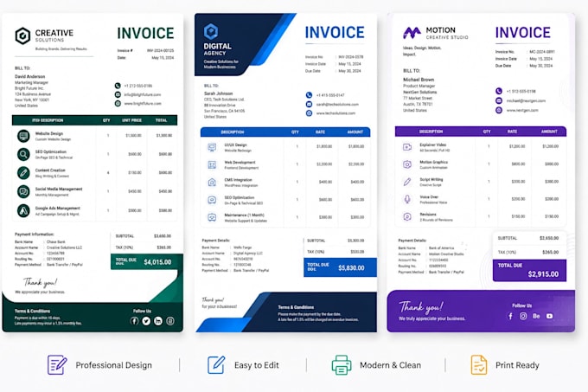Image resolution: width=588 pixels, height=392 pixels.
Task: Click the 'Thank you!' script in the purple footer
Action: tap(420, 307)
